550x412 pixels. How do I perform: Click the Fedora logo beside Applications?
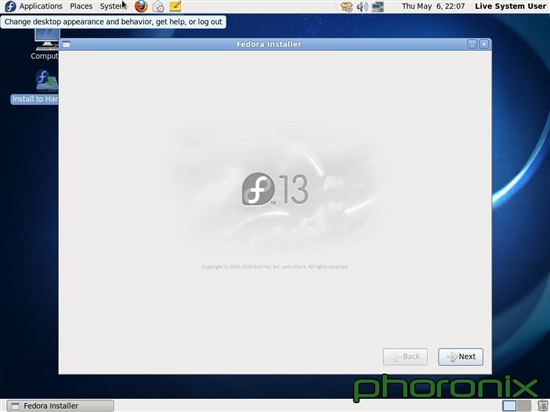(x=10, y=6)
